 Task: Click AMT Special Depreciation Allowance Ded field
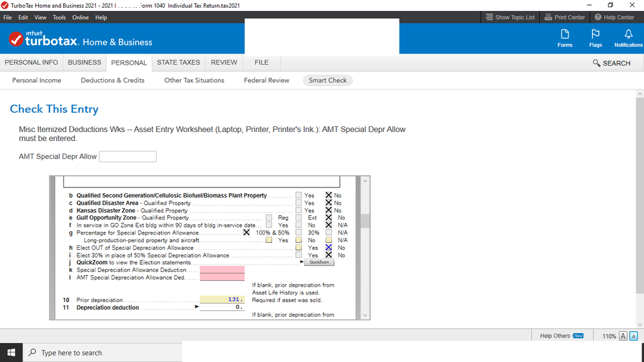[x=222, y=277]
